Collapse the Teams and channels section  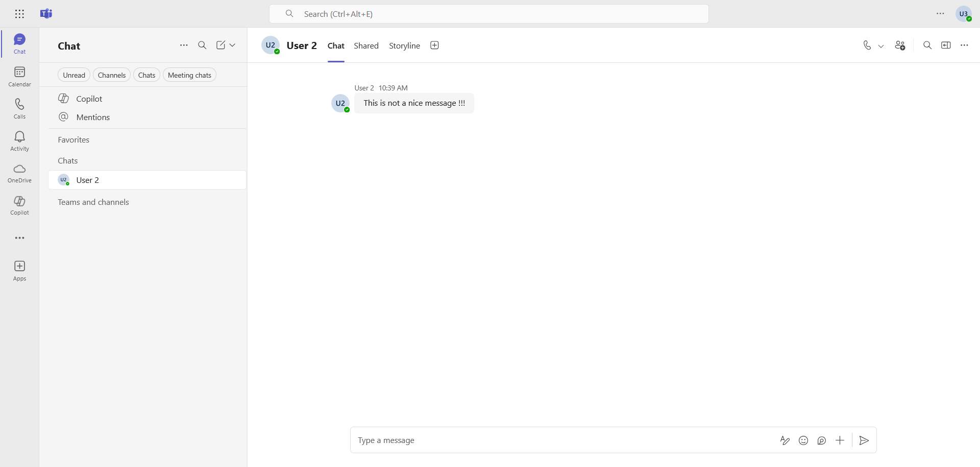point(93,202)
